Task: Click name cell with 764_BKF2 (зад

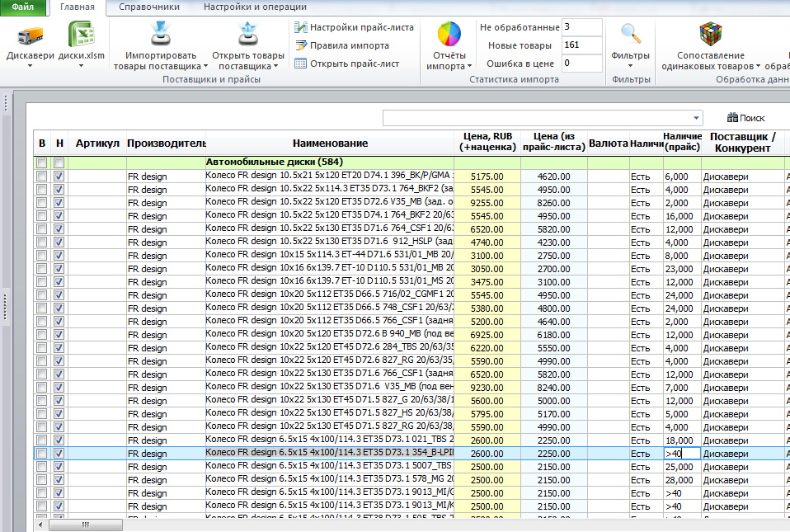Action: [330, 189]
